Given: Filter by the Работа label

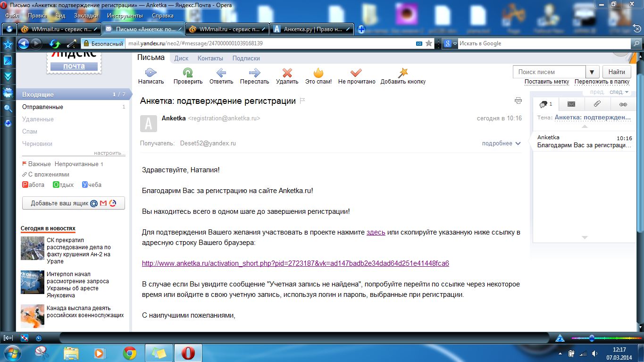Looking at the screenshot, I should click(x=33, y=185).
